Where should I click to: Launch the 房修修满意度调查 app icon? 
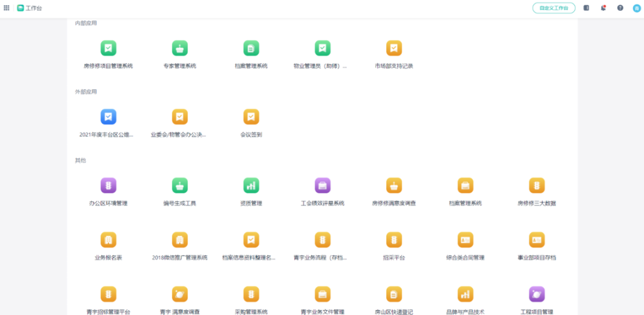394,185
